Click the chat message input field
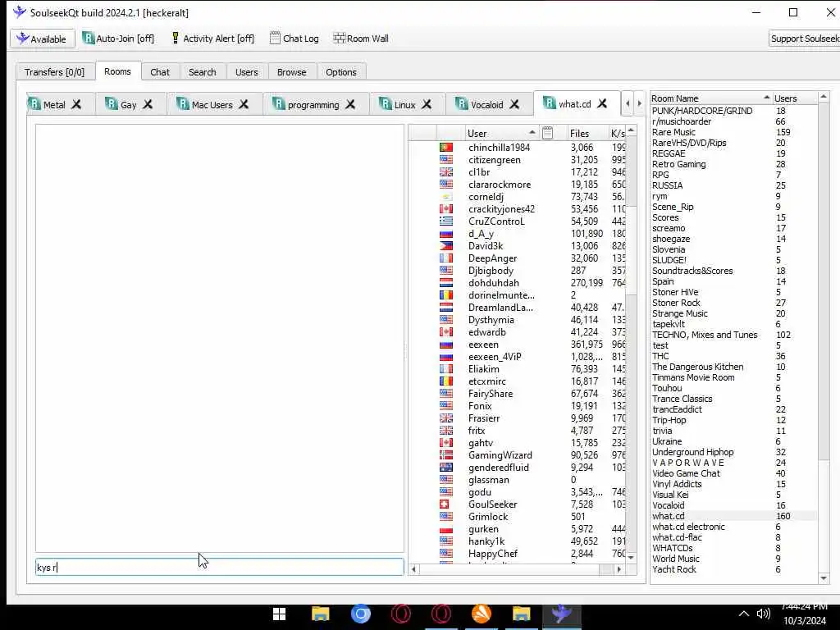Viewport: 840px width, 630px height. pyautogui.click(x=220, y=567)
